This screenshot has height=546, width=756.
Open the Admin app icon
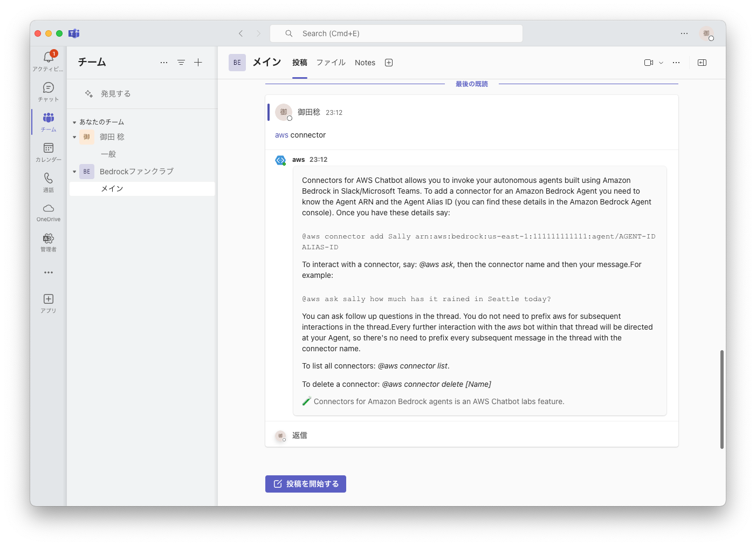(x=48, y=242)
